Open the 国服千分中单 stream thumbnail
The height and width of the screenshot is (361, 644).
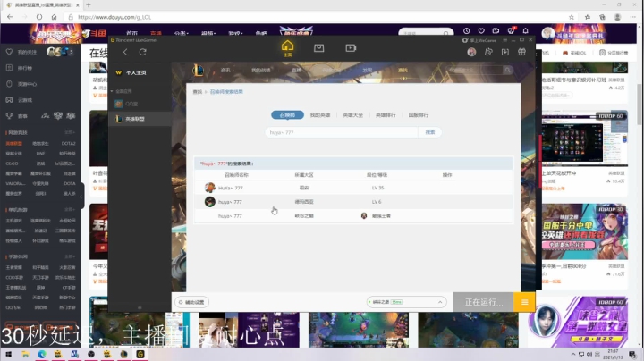tap(585, 231)
